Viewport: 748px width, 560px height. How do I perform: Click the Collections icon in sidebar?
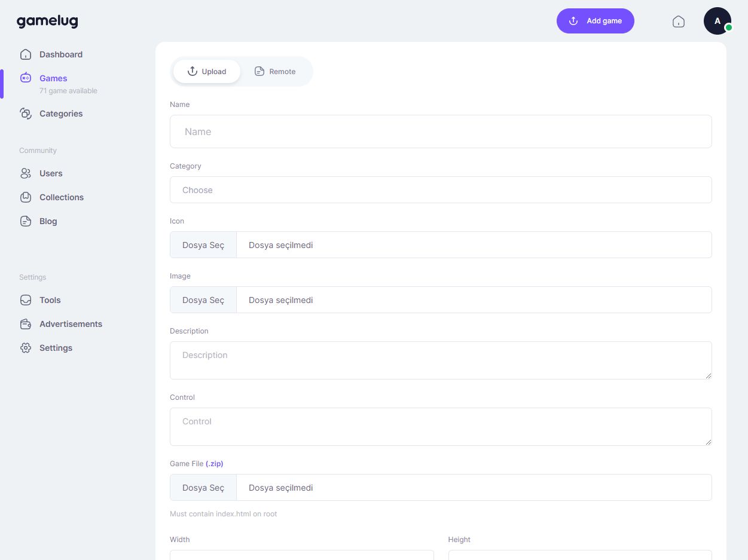point(26,197)
